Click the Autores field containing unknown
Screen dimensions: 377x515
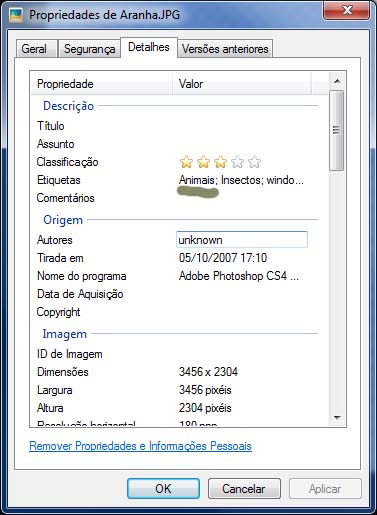(x=242, y=240)
